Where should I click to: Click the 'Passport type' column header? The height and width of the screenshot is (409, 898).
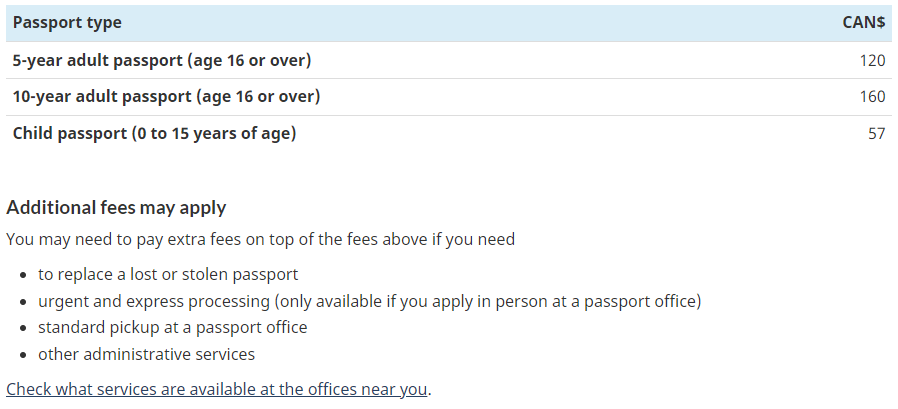(67, 22)
